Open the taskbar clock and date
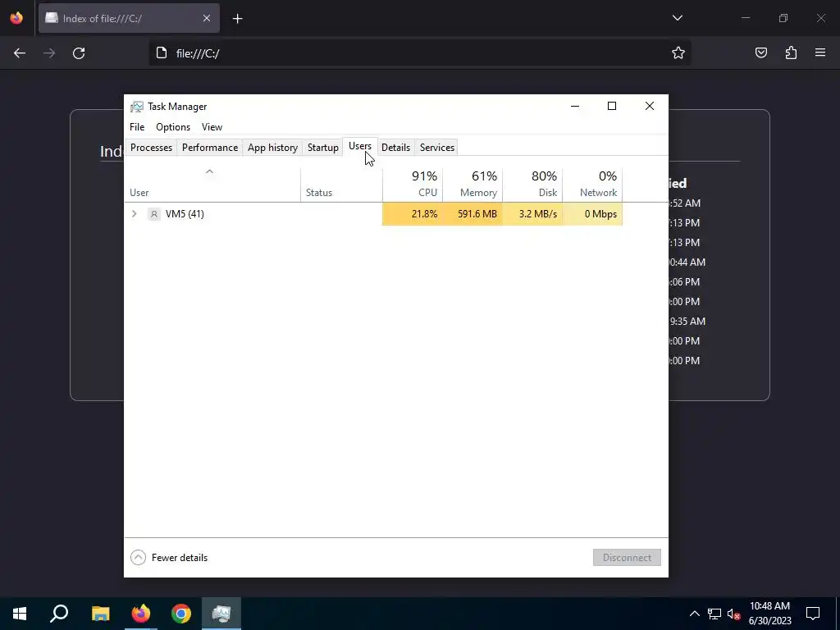 tap(769, 614)
